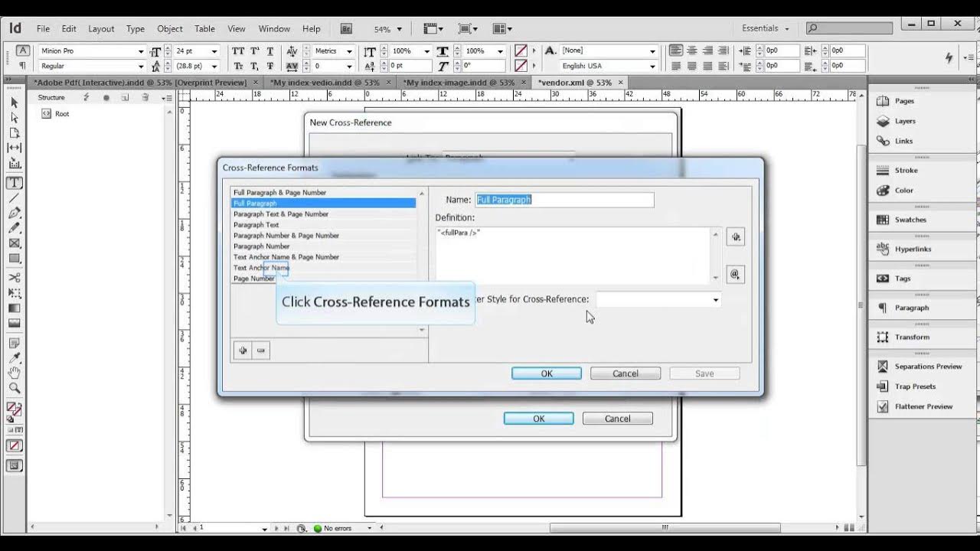Select the Hand tool
Image resolution: width=980 pixels, height=551 pixels.
pos(14,373)
